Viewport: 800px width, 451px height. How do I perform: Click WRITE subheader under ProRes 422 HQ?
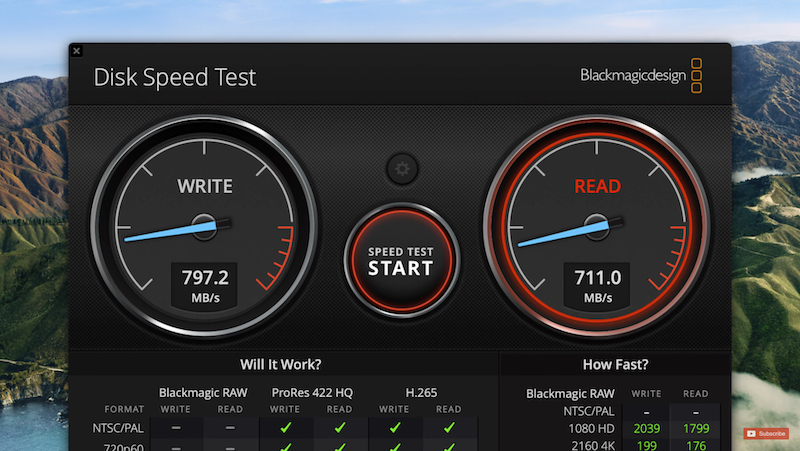click(285, 409)
